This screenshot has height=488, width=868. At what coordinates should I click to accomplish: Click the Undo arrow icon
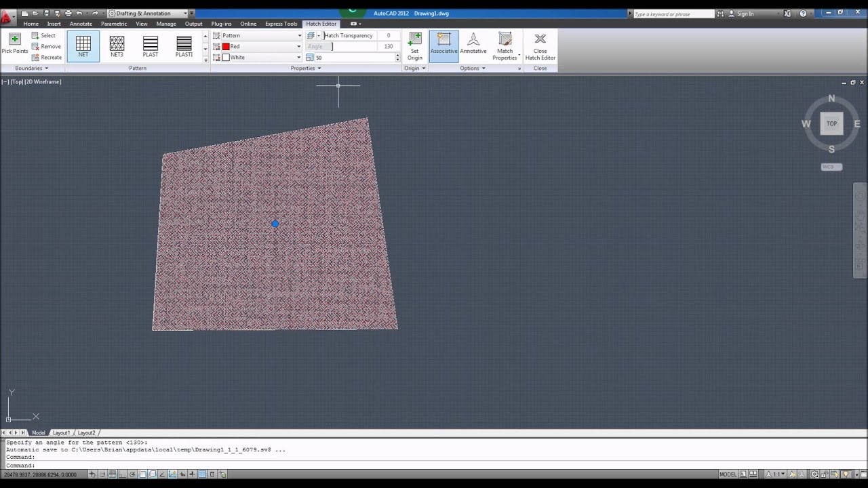79,14
